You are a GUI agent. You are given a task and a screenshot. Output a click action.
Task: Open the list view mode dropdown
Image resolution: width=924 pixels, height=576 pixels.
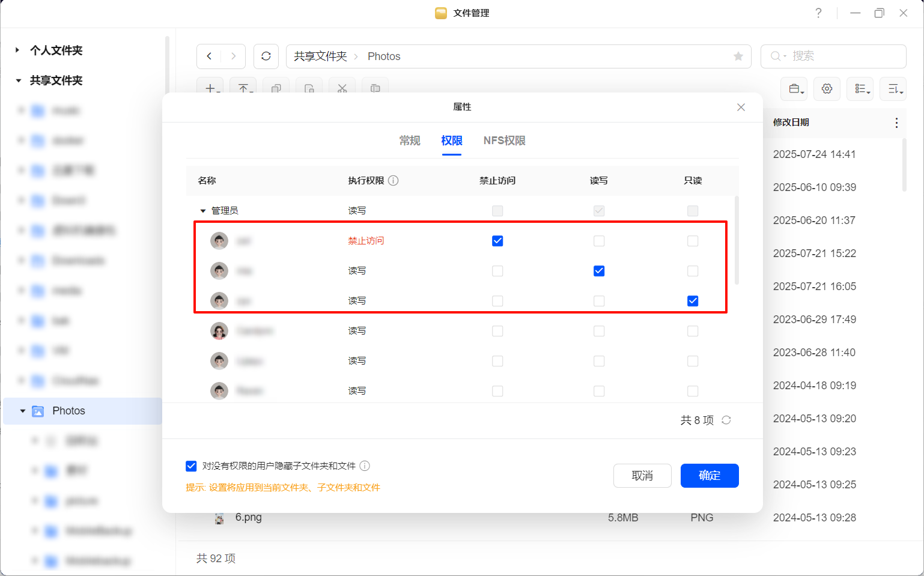pos(860,89)
